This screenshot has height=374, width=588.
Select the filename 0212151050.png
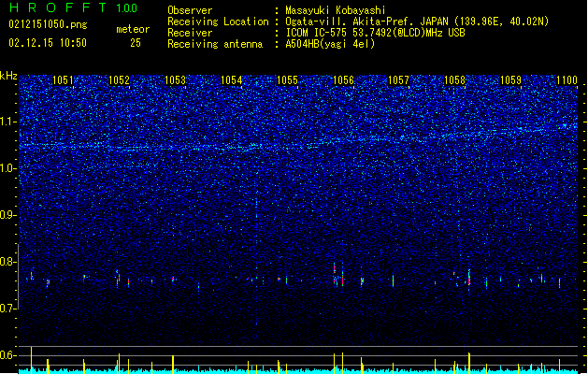point(48,24)
